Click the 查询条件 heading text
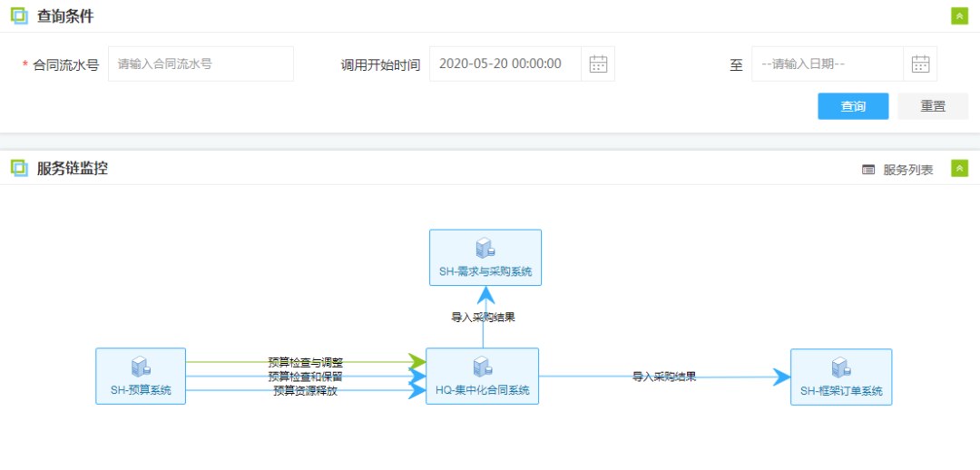 (65, 16)
